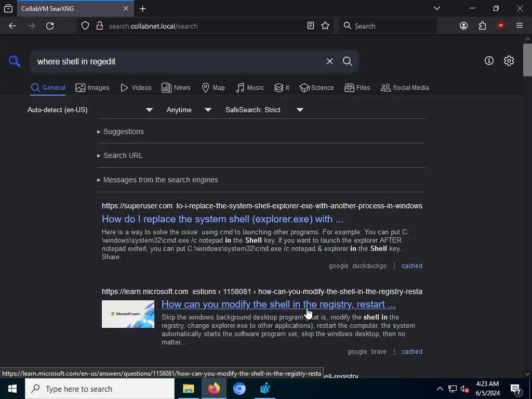
Task: Switch to the Music category tab
Action: coord(250,87)
